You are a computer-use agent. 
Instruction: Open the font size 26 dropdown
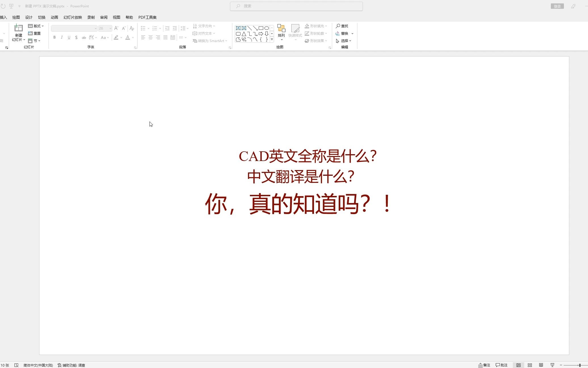click(x=105, y=28)
